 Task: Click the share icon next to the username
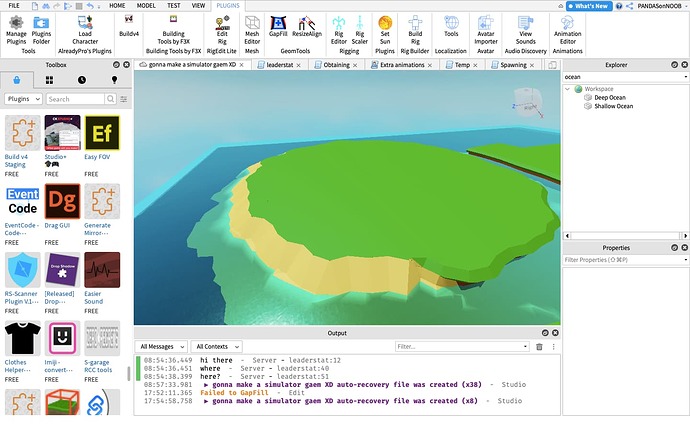pyautogui.click(x=629, y=6)
